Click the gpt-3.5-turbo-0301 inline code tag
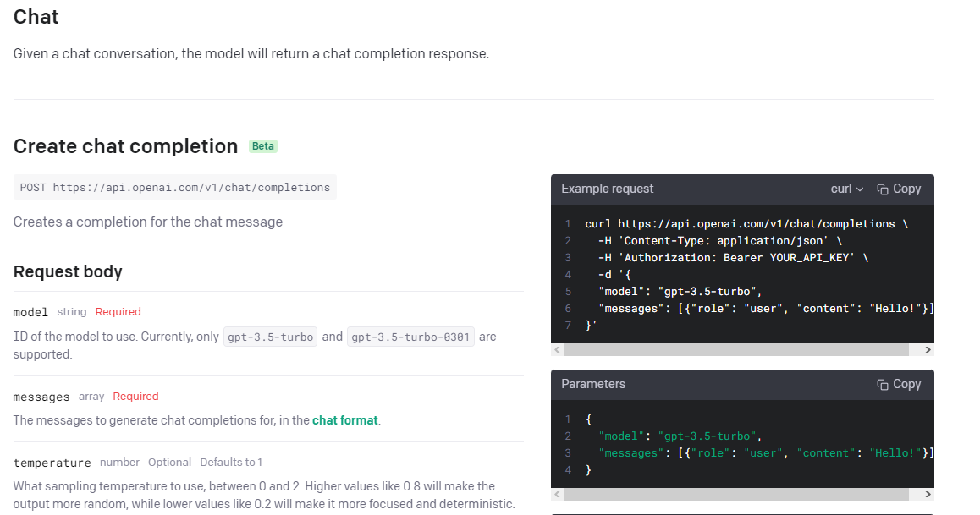 pyautogui.click(x=410, y=337)
